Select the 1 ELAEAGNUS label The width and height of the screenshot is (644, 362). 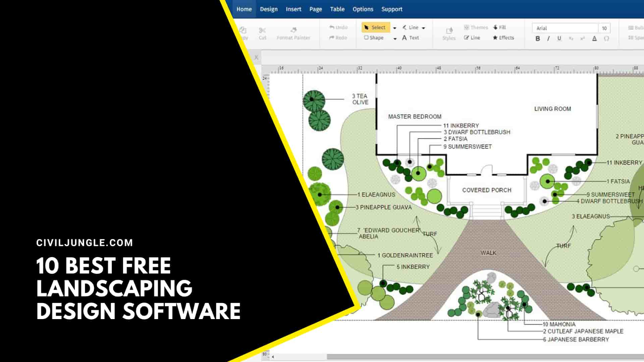point(376,195)
